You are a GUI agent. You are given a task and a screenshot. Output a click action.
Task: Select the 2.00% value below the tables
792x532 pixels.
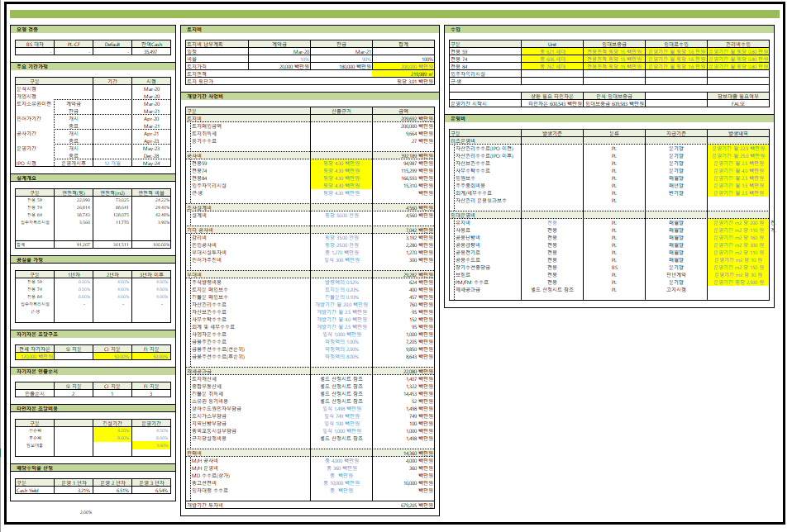86,512
